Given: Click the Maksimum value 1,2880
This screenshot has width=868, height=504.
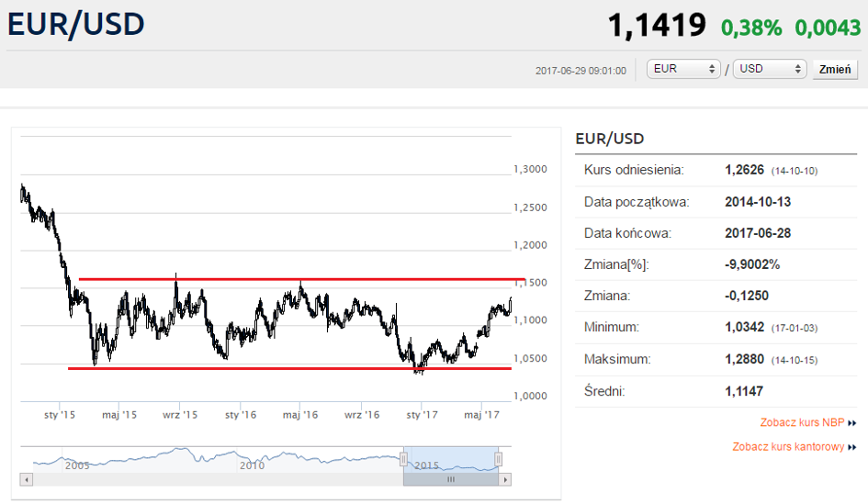Looking at the screenshot, I should (744, 359).
